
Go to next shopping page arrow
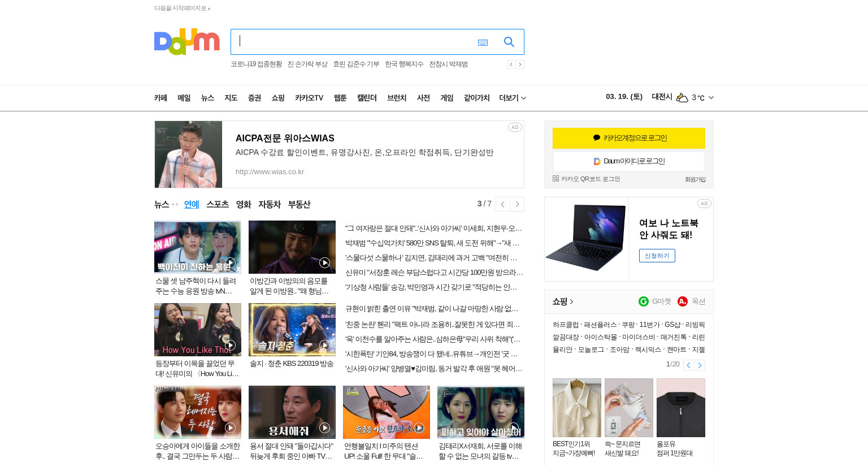(x=700, y=365)
